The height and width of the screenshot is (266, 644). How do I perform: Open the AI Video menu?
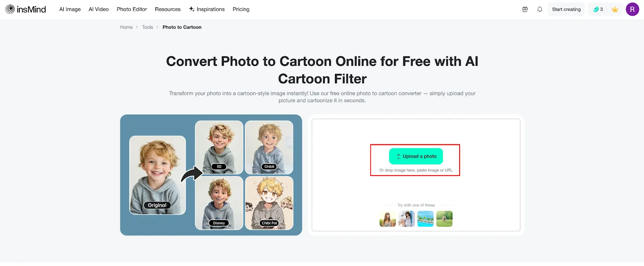[99, 9]
